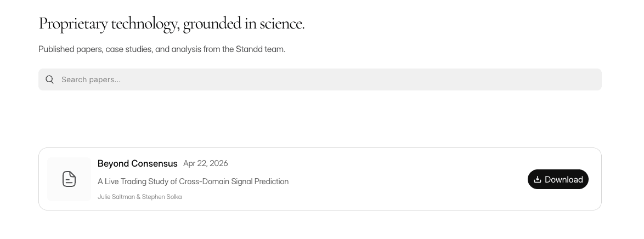Open the Beyond Consensus paper title
This screenshot has height=239, width=644.
coord(138,163)
